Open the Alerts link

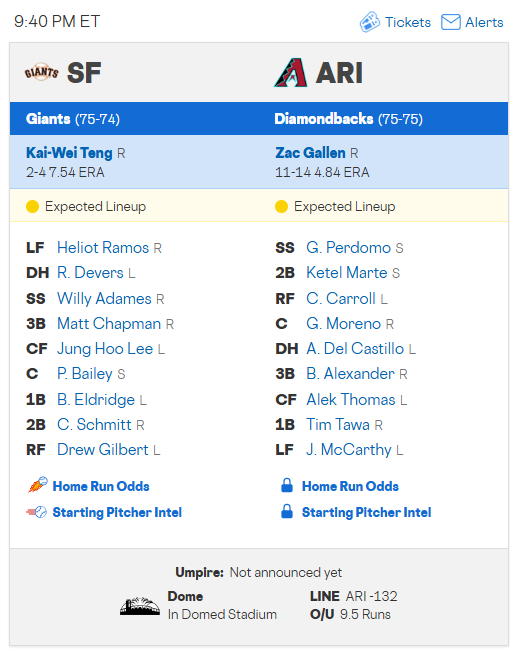click(484, 22)
